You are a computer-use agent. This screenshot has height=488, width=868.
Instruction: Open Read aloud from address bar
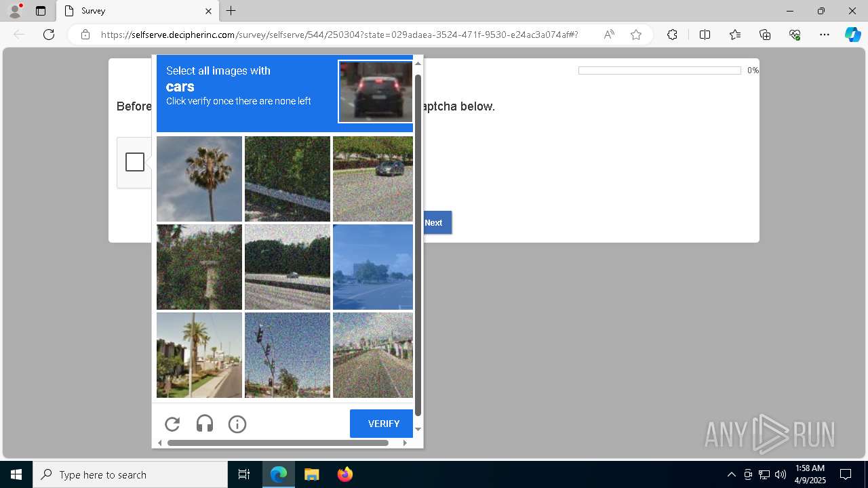(x=609, y=35)
